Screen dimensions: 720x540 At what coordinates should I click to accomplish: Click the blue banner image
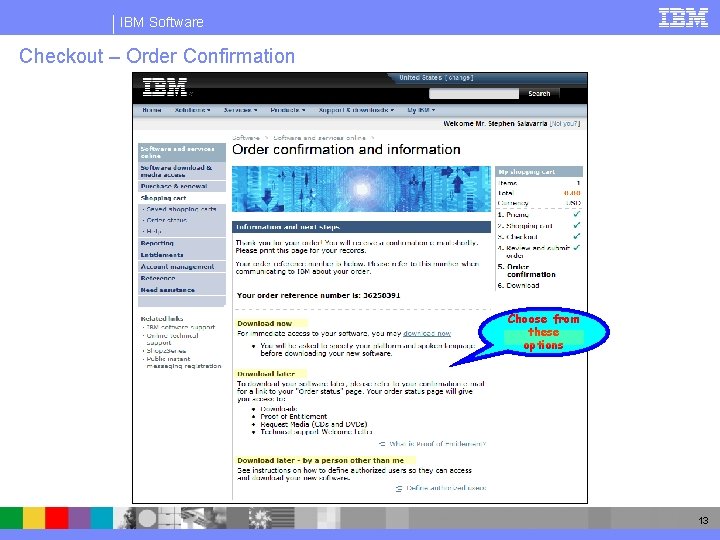click(x=361, y=189)
